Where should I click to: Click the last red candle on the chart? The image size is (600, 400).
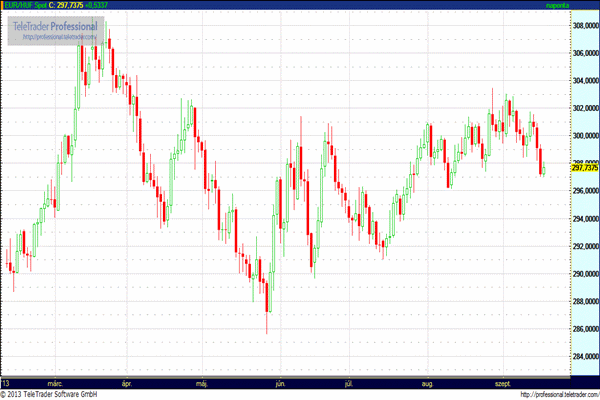pos(540,160)
